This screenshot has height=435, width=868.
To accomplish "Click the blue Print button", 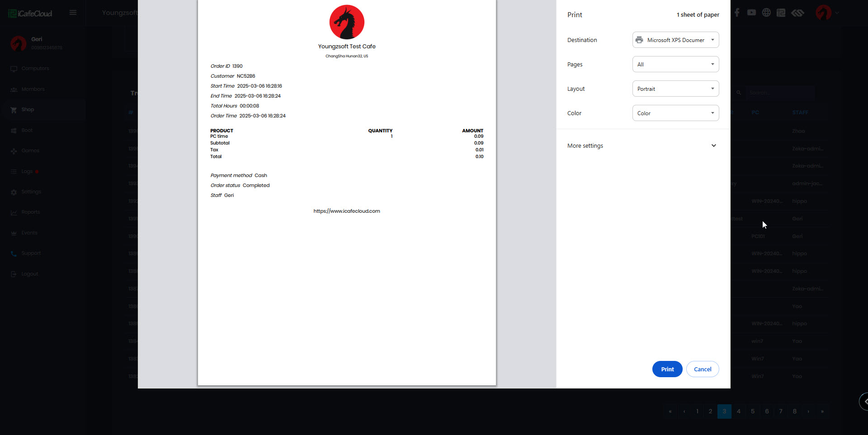I will click(667, 369).
